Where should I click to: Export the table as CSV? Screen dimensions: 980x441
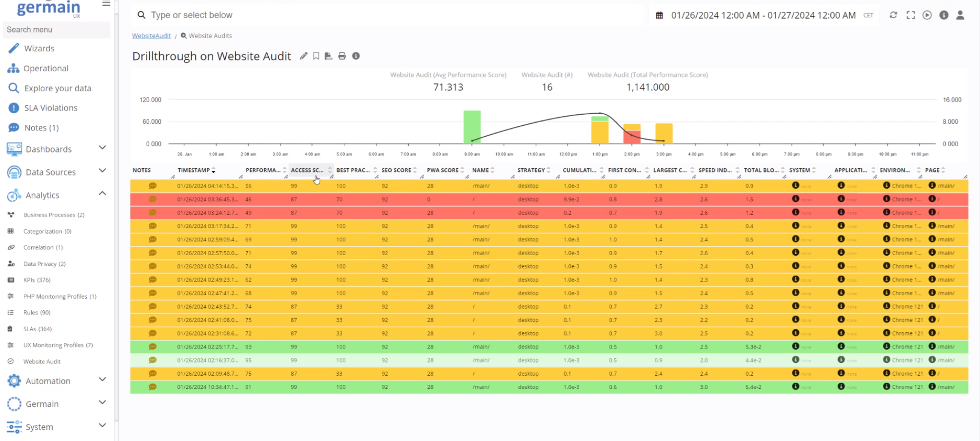pos(328,56)
